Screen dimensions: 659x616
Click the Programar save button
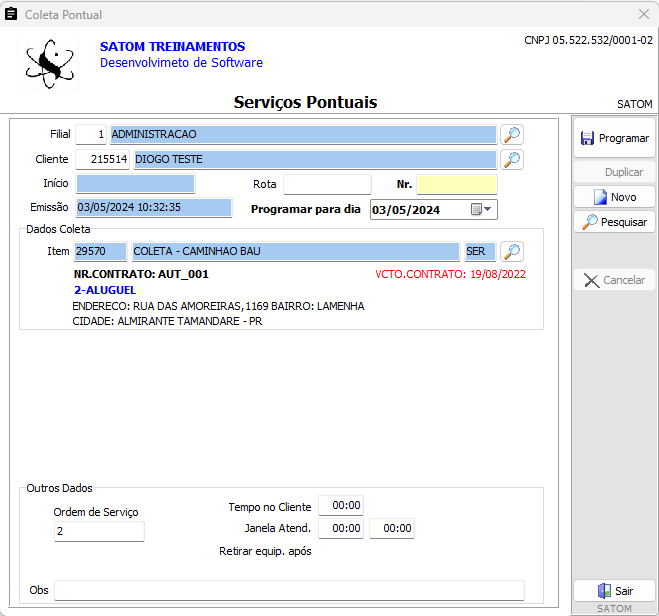(x=614, y=138)
